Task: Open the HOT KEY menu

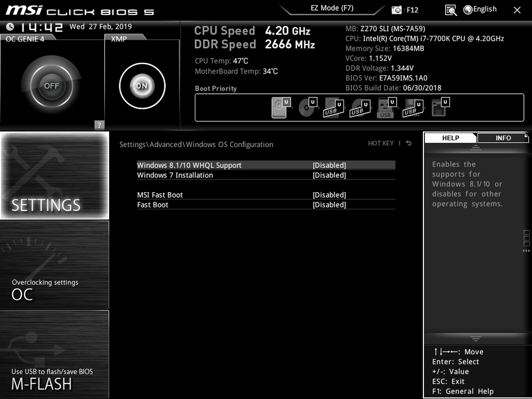Action: pyautogui.click(x=380, y=143)
